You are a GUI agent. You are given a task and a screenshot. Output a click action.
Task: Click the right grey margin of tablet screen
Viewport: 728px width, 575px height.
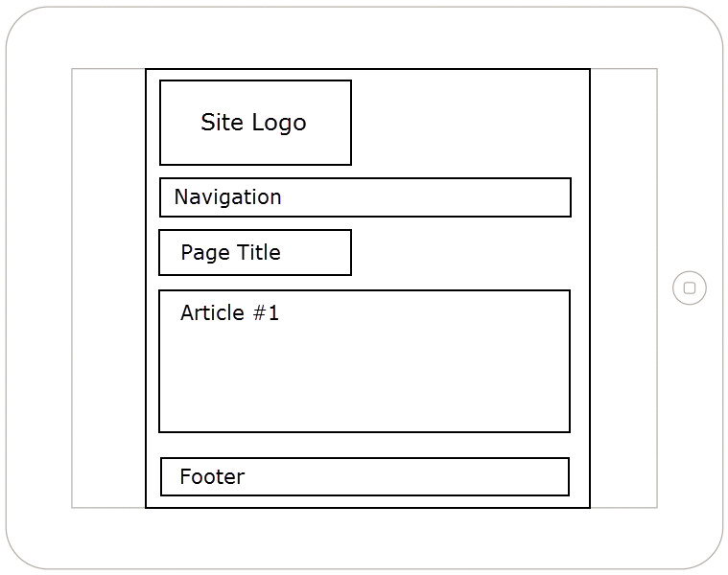coord(623,287)
